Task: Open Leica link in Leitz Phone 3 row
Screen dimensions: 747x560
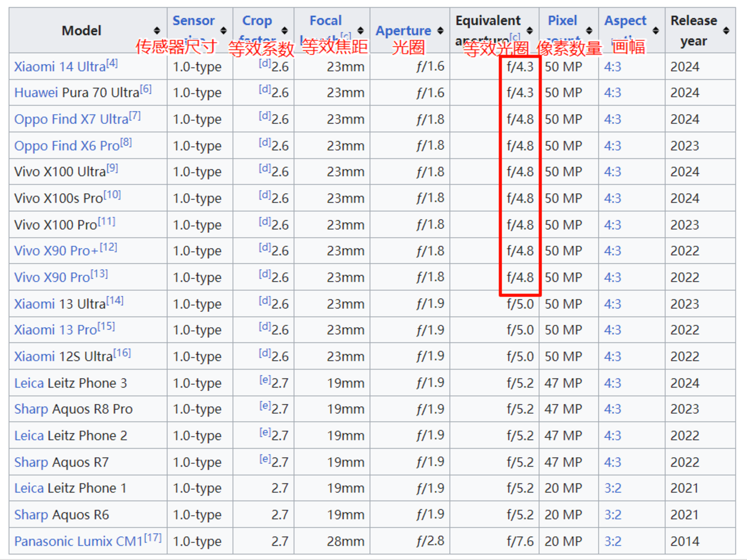Action: [29, 383]
